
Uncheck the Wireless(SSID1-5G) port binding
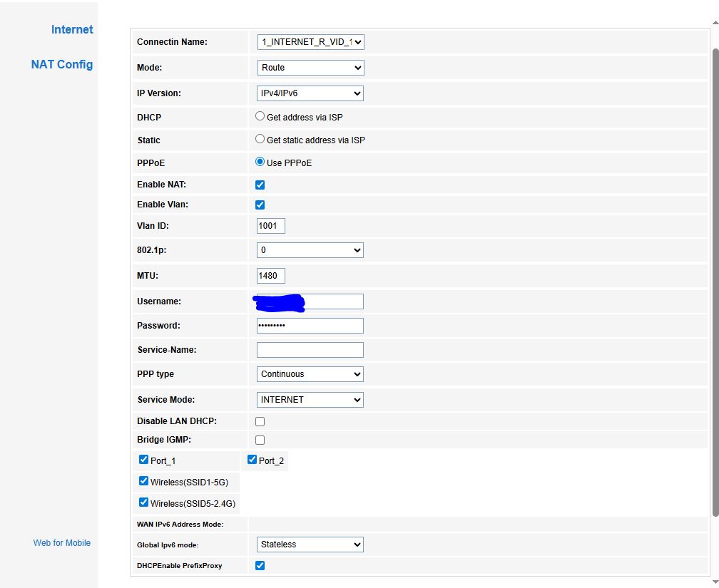point(144,481)
